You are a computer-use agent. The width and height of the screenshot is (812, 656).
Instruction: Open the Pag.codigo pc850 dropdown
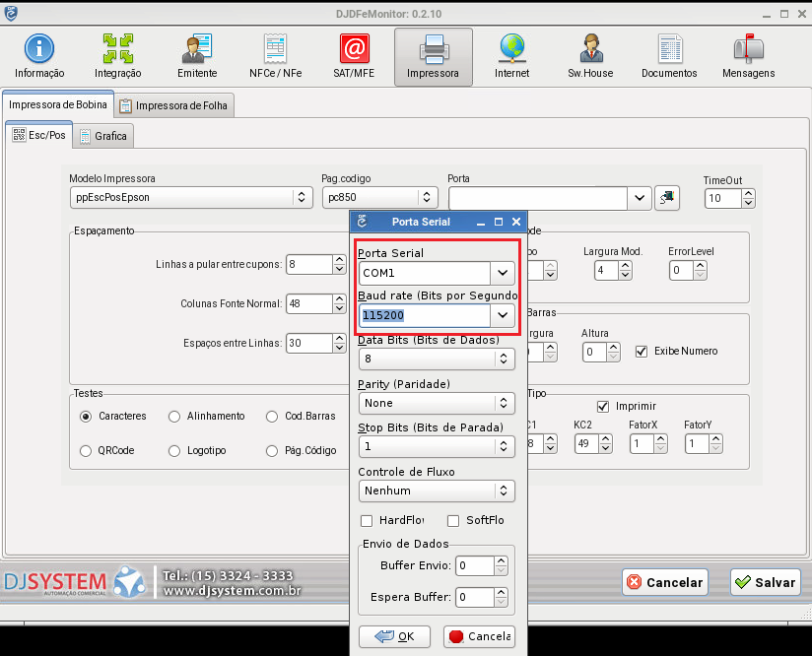pyautogui.click(x=380, y=197)
